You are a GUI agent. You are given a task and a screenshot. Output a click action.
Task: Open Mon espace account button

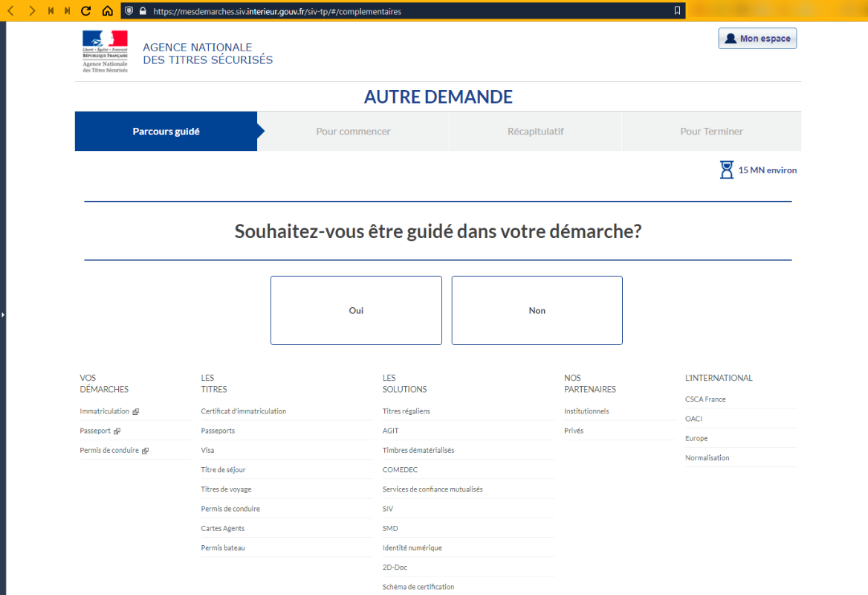[757, 39]
